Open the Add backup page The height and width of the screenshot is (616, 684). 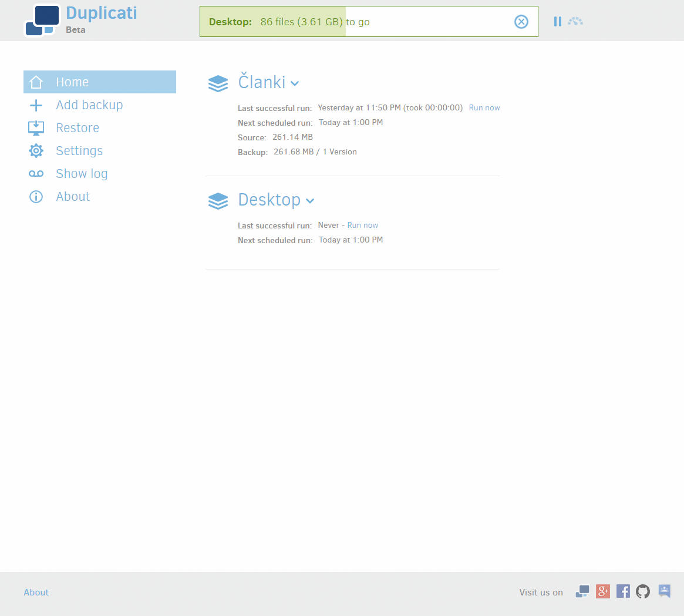coord(89,105)
